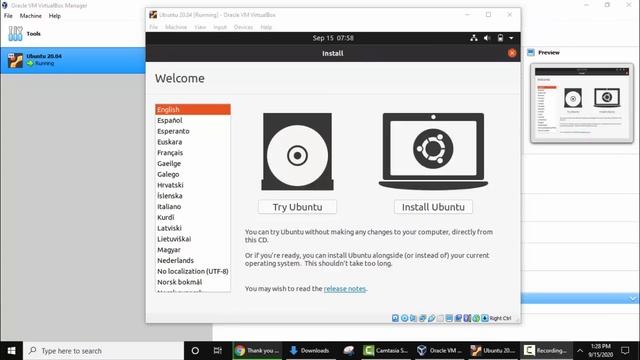Click the USB devices icon in VM status bar

(431, 318)
